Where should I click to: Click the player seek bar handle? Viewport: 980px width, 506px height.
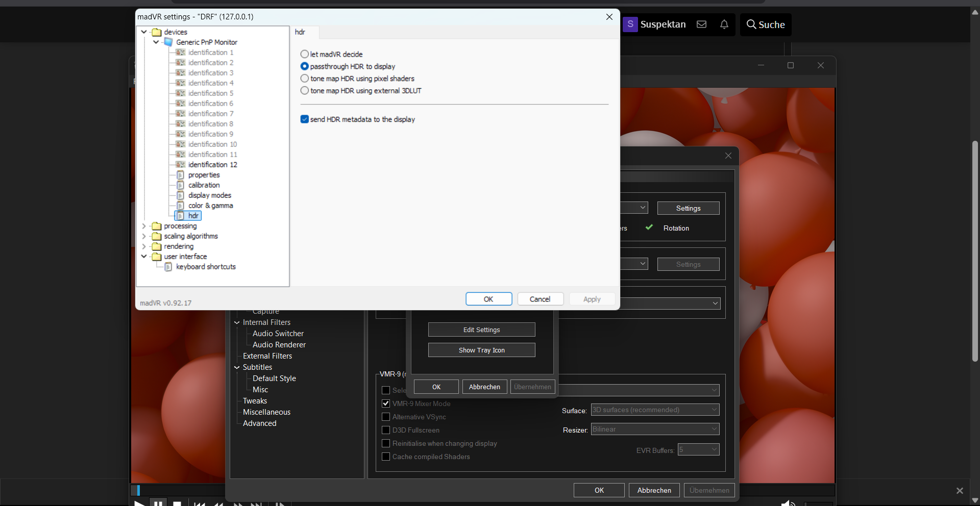coord(138,490)
